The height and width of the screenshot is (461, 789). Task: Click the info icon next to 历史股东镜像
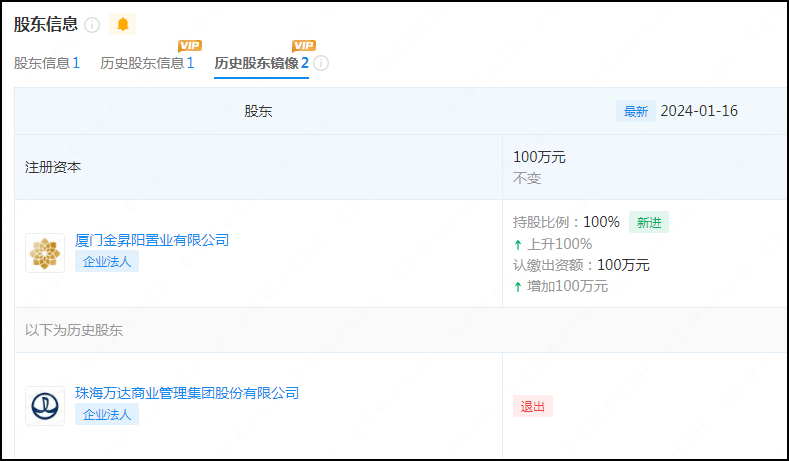tap(321, 63)
